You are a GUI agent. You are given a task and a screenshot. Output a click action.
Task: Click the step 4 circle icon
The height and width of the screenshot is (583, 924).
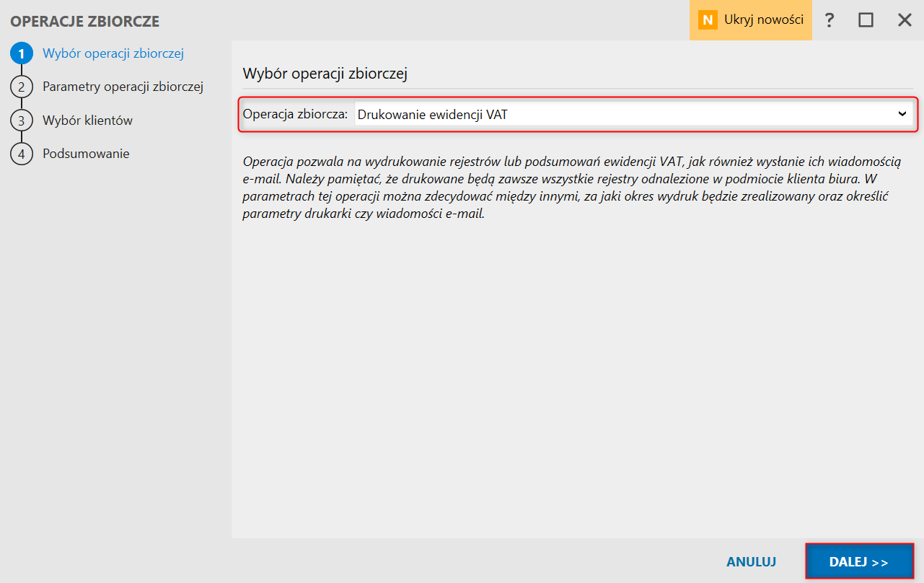click(22, 154)
